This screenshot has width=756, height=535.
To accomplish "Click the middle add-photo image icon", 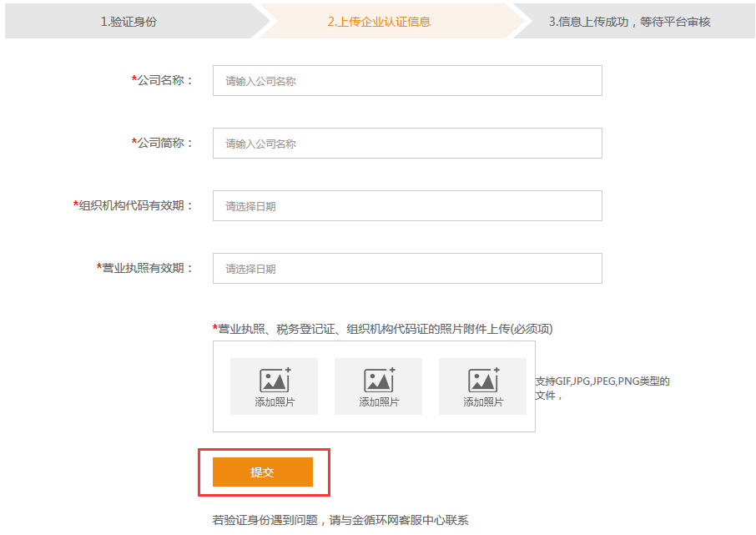I will 380,380.
